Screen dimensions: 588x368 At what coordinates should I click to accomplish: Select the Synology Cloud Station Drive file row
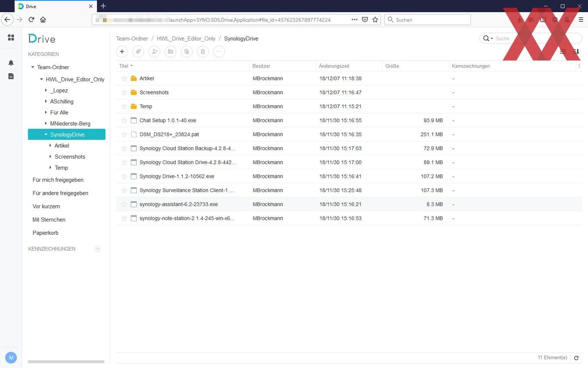[349, 162]
